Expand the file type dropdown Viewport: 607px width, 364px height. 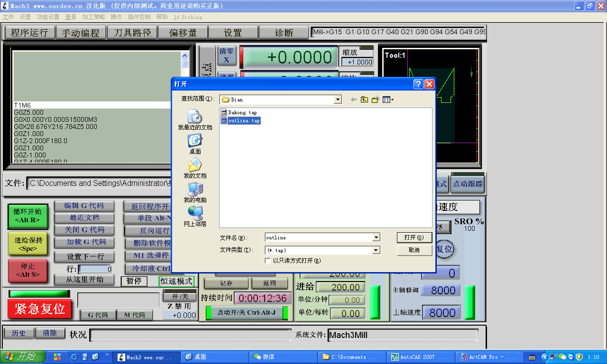click(377, 250)
